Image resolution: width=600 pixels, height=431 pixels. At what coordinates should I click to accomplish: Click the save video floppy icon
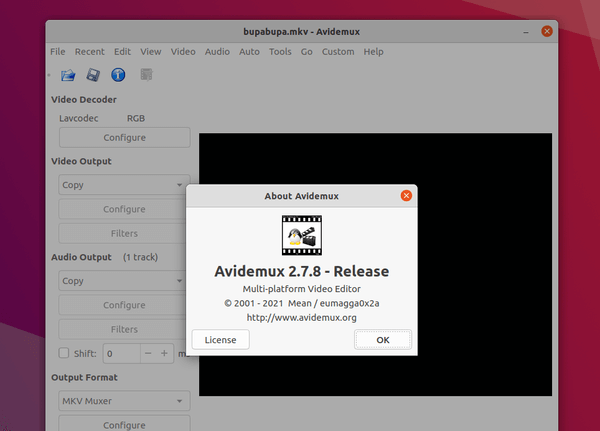pyautogui.click(x=93, y=75)
